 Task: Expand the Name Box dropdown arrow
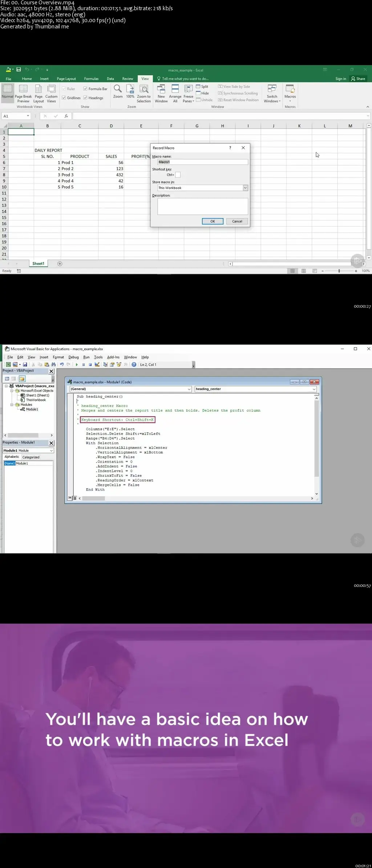pyautogui.click(x=28, y=116)
